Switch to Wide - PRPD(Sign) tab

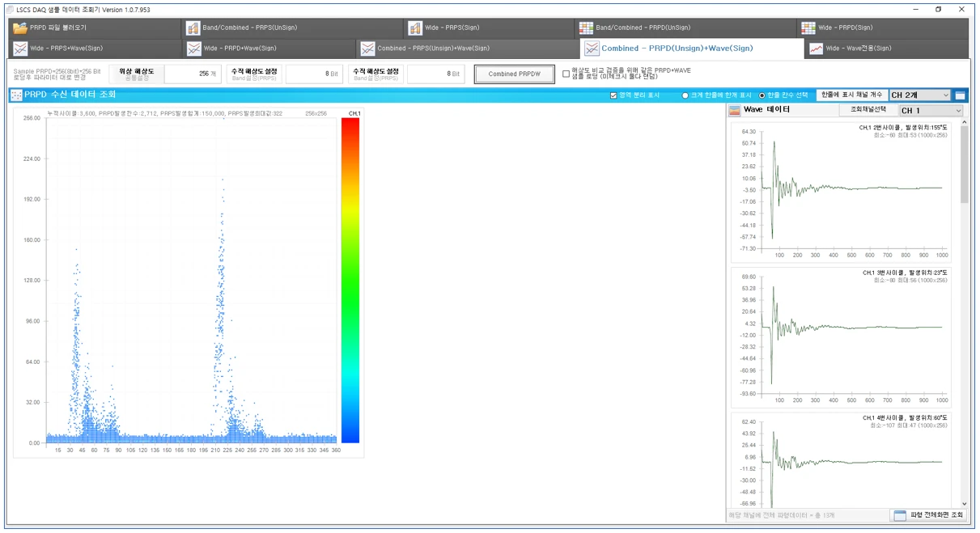pos(881,27)
